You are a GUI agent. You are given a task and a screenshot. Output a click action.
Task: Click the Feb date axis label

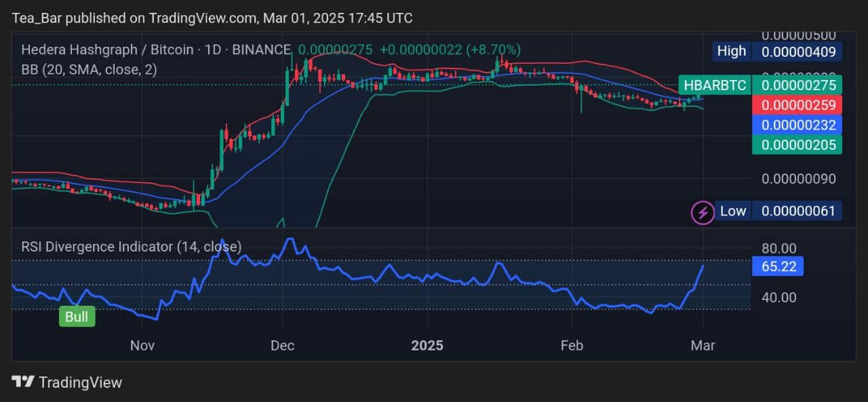coord(573,346)
